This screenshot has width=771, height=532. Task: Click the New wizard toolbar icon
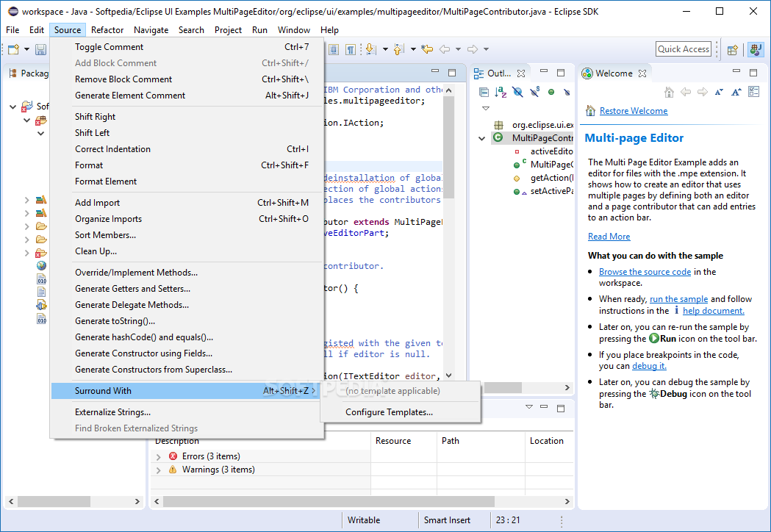click(x=14, y=49)
